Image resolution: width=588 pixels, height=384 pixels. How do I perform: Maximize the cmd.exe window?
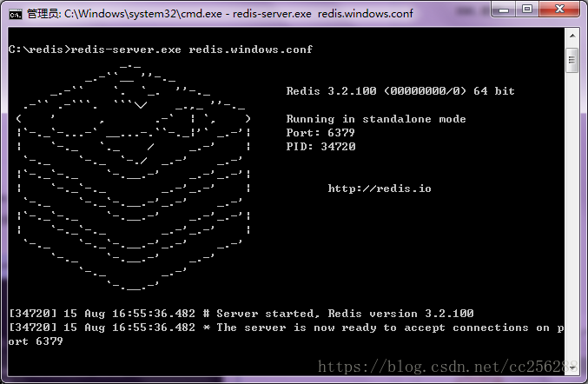(527, 9)
